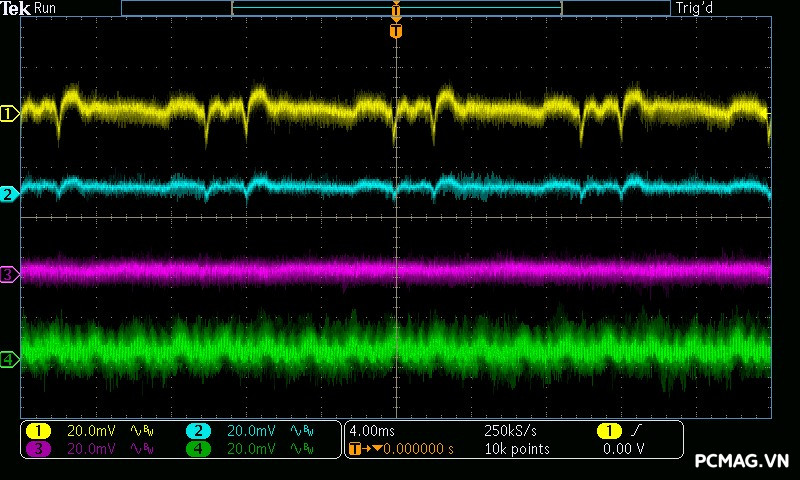Click the Run acquisition status label
This screenshot has width=800, height=480.
(x=46, y=8)
